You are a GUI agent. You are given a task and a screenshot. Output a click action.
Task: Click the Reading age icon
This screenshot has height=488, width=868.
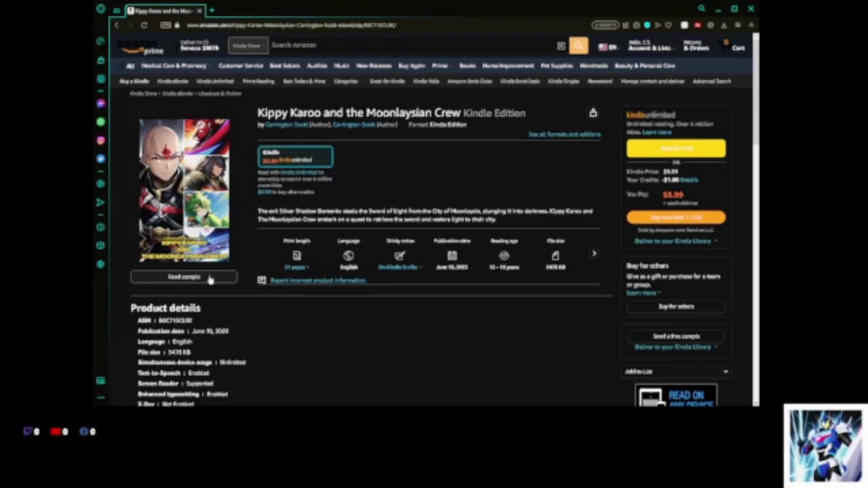[504, 256]
